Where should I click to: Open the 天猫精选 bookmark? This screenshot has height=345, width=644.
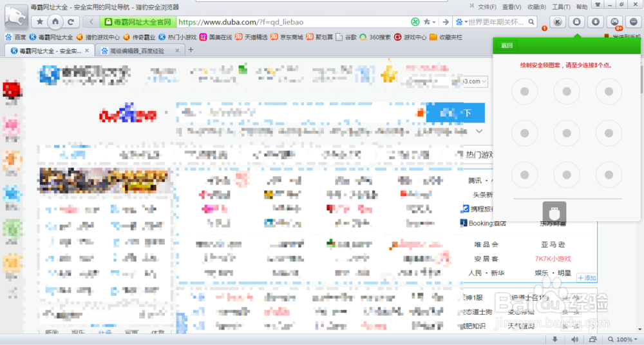(251, 37)
